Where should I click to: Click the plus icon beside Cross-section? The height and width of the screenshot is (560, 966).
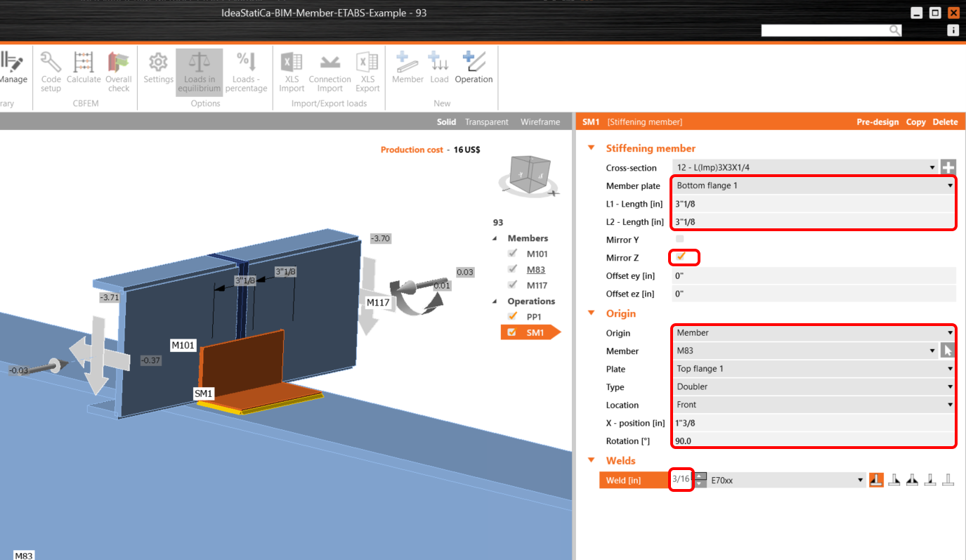pyautogui.click(x=948, y=167)
